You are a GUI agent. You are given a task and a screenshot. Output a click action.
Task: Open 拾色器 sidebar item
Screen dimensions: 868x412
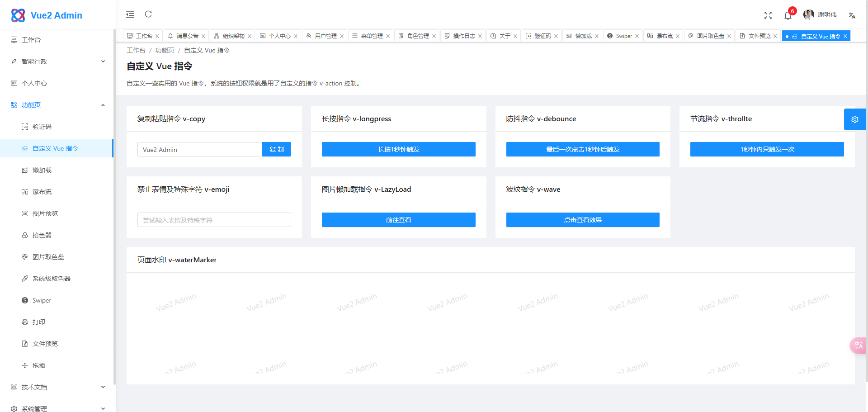[x=57, y=235]
